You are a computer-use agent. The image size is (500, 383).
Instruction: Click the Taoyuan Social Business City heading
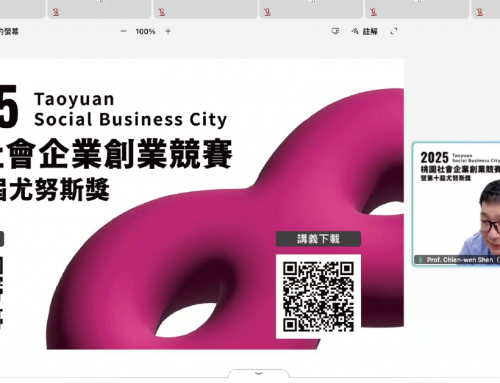130,109
